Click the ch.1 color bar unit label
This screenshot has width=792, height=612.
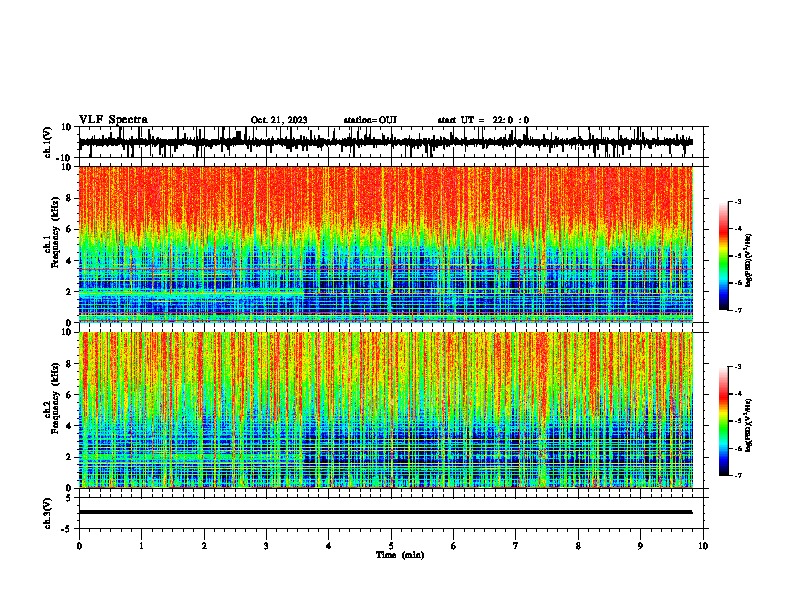point(749,261)
